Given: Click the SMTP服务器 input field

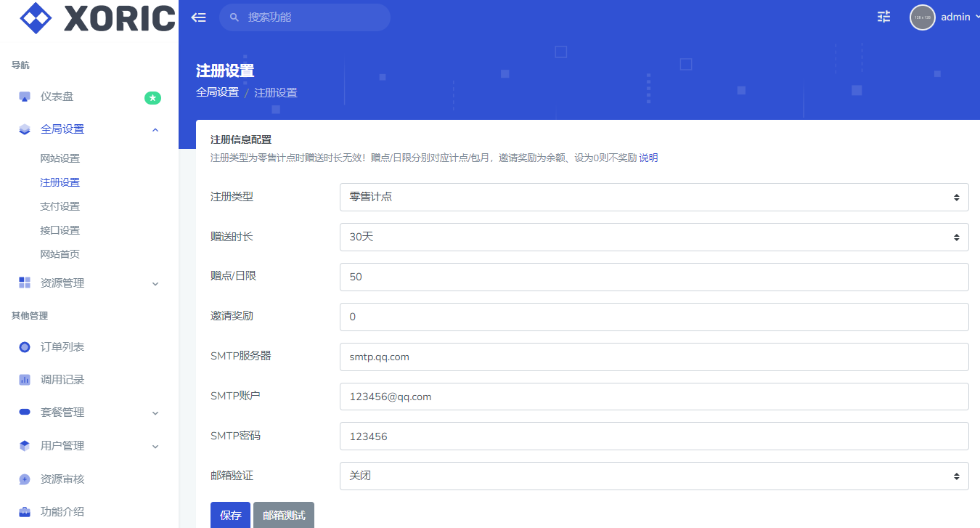Looking at the screenshot, I should 653,357.
